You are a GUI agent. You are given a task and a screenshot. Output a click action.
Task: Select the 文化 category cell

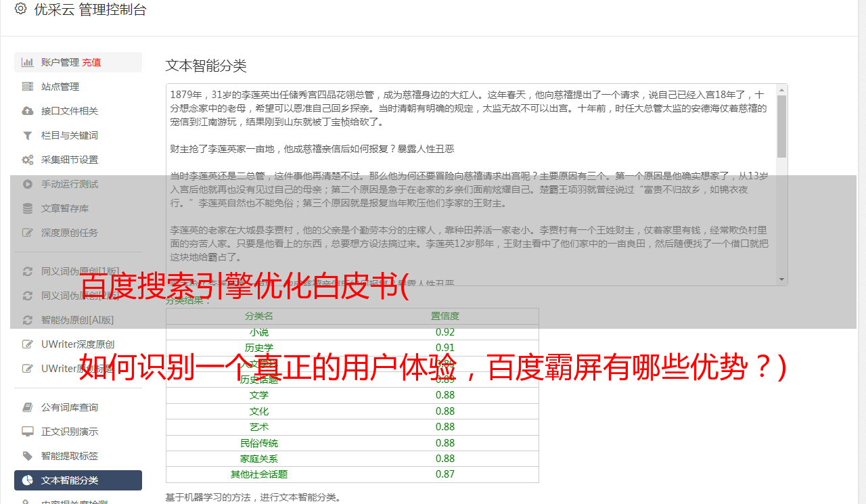click(259, 411)
